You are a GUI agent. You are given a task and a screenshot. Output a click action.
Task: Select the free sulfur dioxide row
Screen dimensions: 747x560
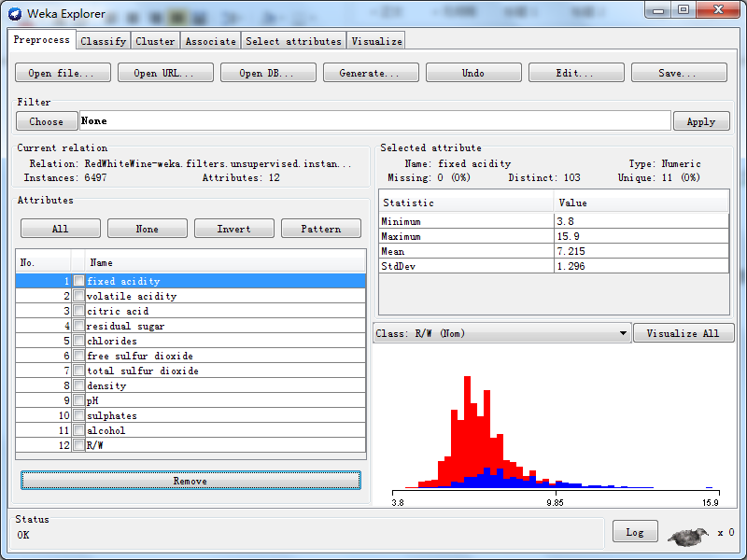tap(190, 356)
